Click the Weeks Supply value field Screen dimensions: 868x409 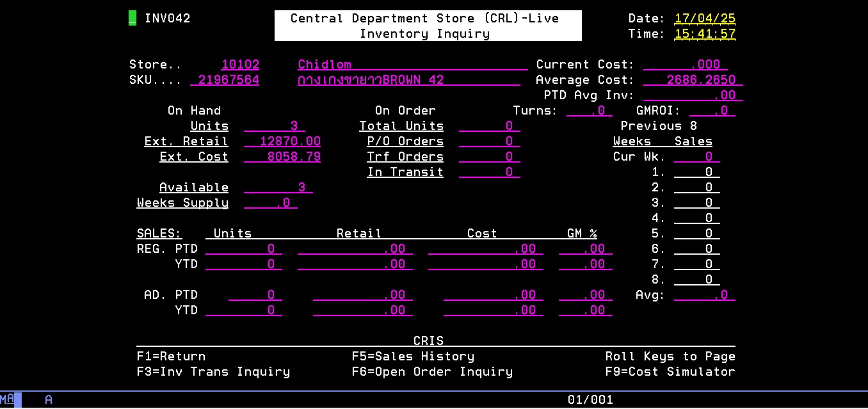pyautogui.click(x=271, y=203)
